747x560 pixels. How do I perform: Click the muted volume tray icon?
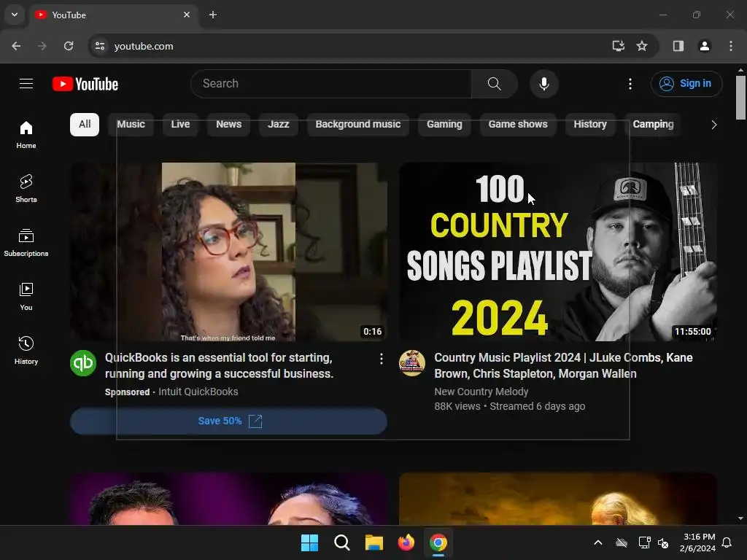(662, 542)
